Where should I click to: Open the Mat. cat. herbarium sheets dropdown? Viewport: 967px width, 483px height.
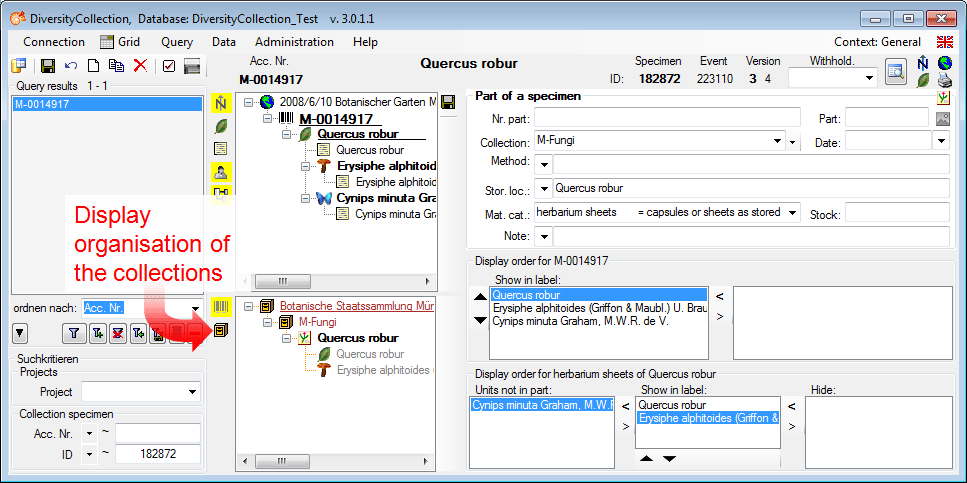click(792, 212)
